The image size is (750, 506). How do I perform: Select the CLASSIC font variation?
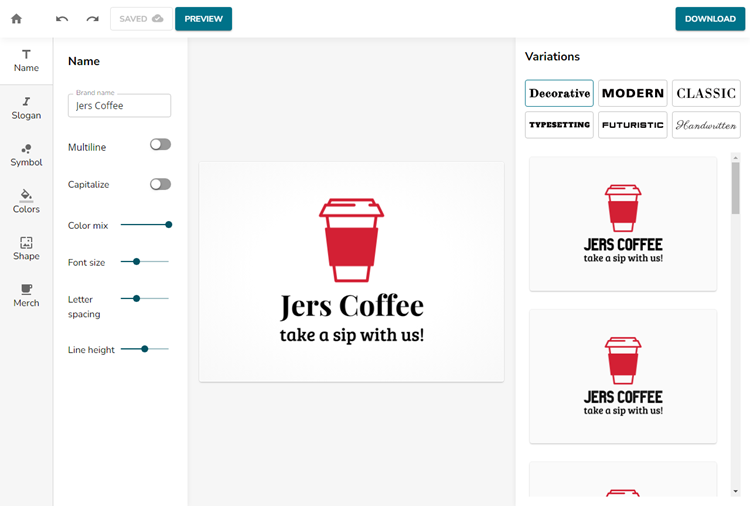(x=706, y=93)
